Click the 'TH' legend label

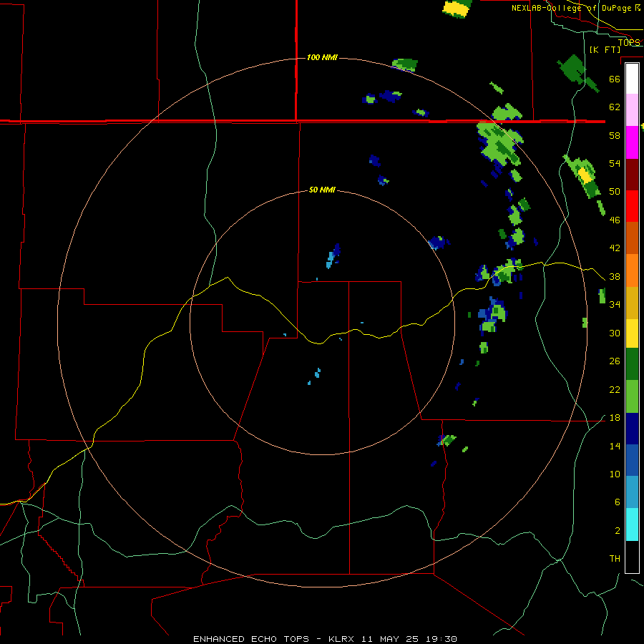pyautogui.click(x=615, y=559)
